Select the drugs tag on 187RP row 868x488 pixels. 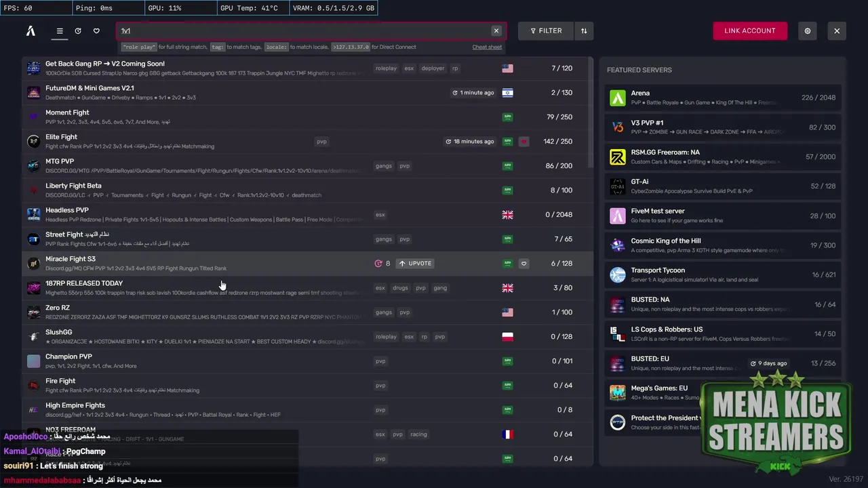tap(400, 288)
